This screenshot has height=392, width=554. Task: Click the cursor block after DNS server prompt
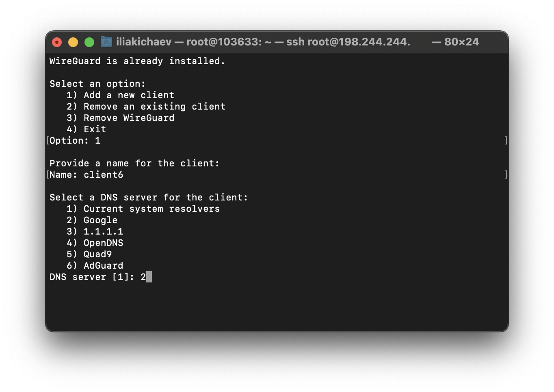point(149,277)
